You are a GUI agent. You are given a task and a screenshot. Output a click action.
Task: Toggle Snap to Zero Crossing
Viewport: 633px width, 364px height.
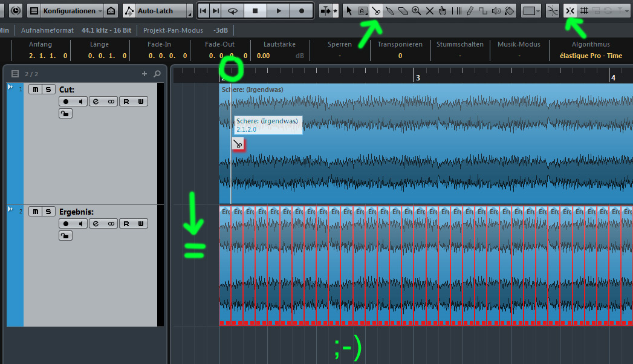point(552,11)
